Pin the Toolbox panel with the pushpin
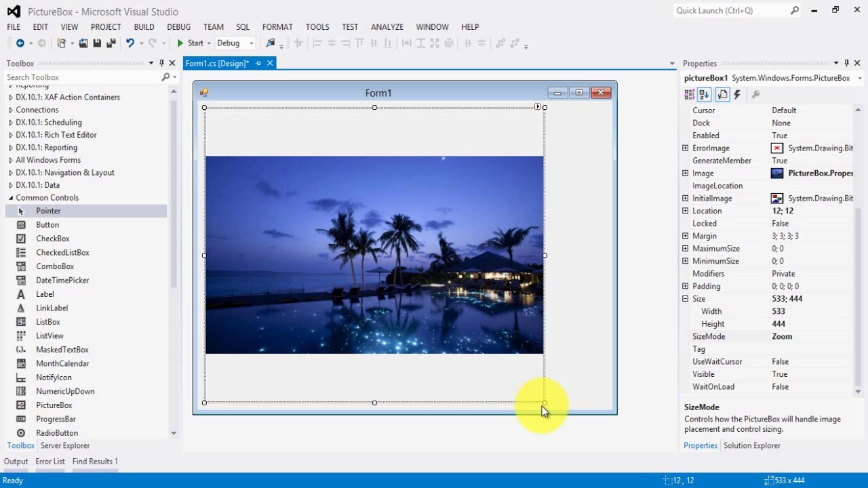This screenshot has height=488, width=868. pos(161,63)
